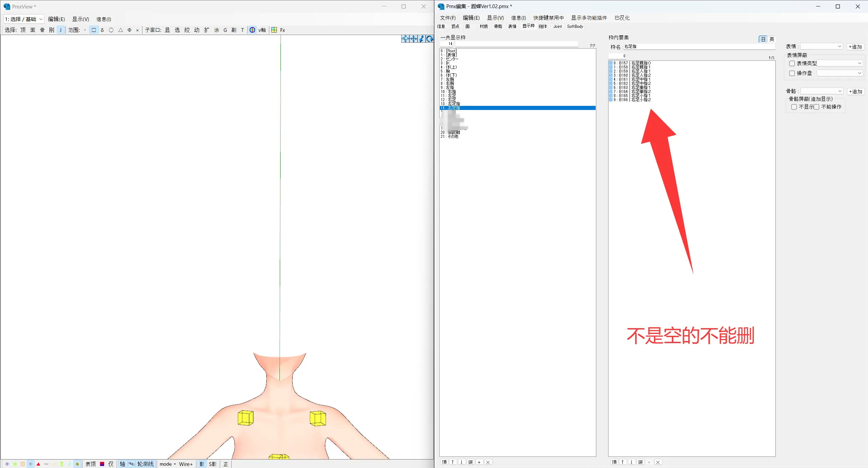Move element up in frame elements list

coord(623,462)
